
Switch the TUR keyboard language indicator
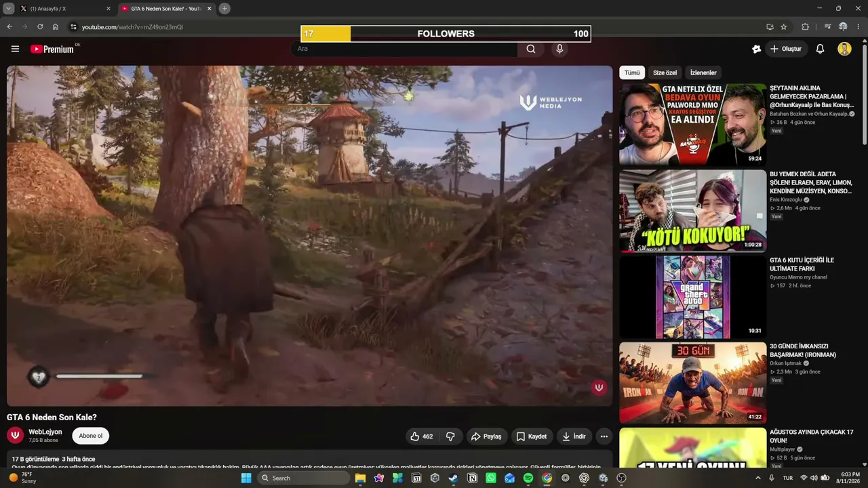coord(788,478)
